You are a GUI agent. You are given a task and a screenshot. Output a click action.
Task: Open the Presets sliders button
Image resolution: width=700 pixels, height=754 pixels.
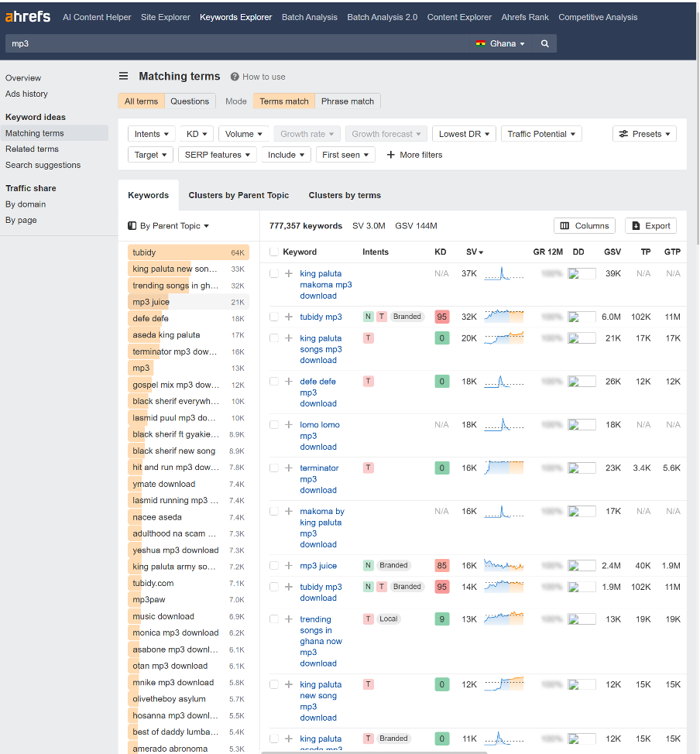pos(644,134)
